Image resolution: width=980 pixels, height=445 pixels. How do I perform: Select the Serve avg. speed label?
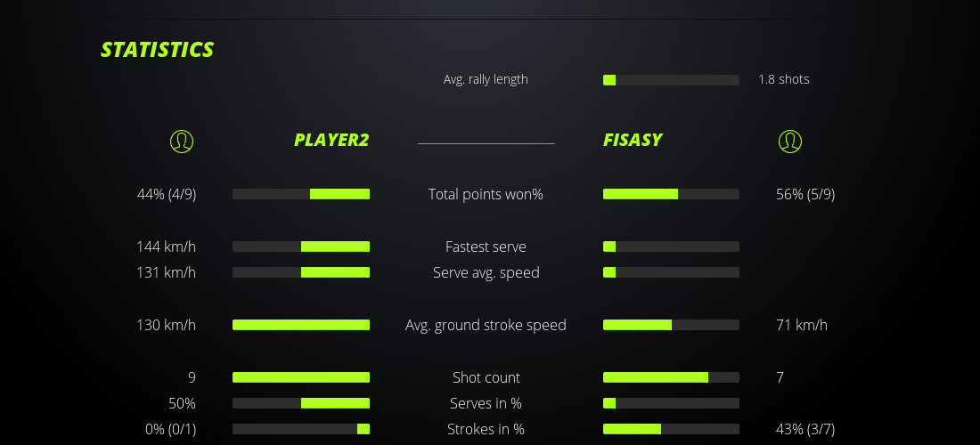tap(486, 272)
